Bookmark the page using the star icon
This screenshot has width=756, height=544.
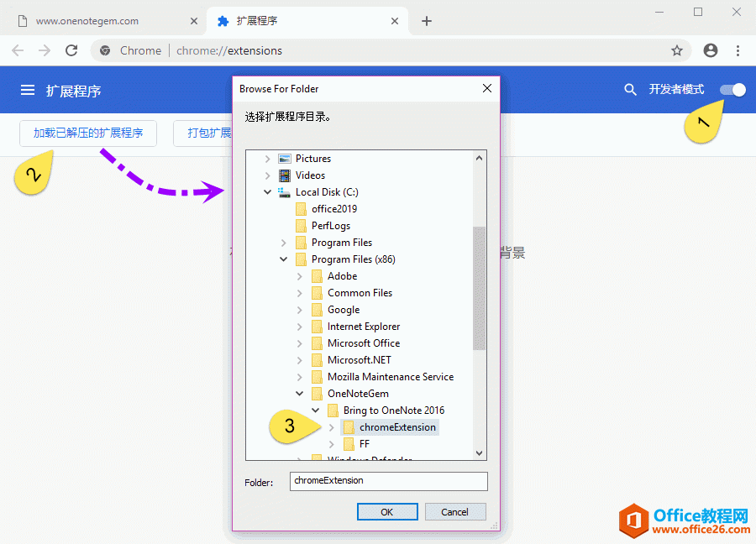677,50
